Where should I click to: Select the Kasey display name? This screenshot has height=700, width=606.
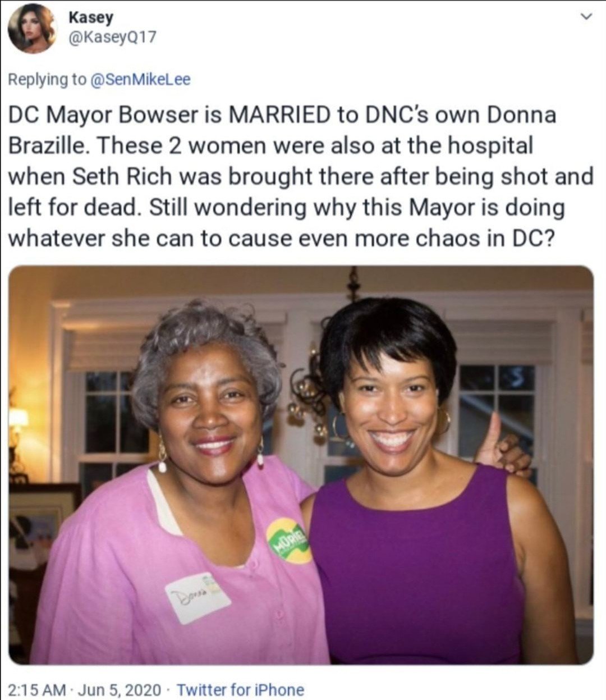coord(90,17)
